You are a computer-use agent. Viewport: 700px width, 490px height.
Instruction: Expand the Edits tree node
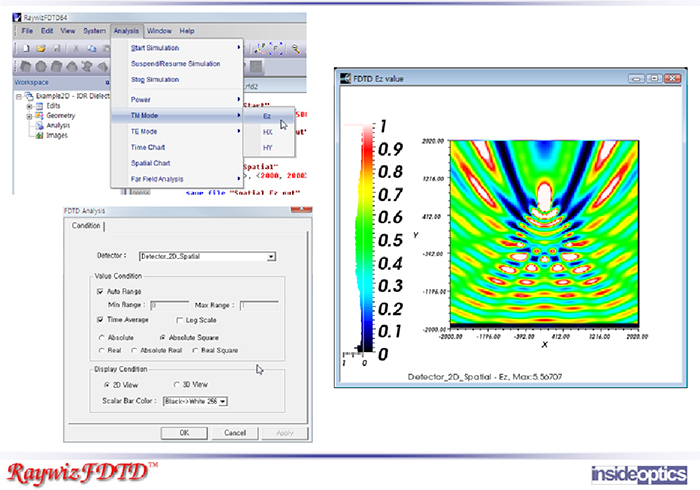point(29,106)
